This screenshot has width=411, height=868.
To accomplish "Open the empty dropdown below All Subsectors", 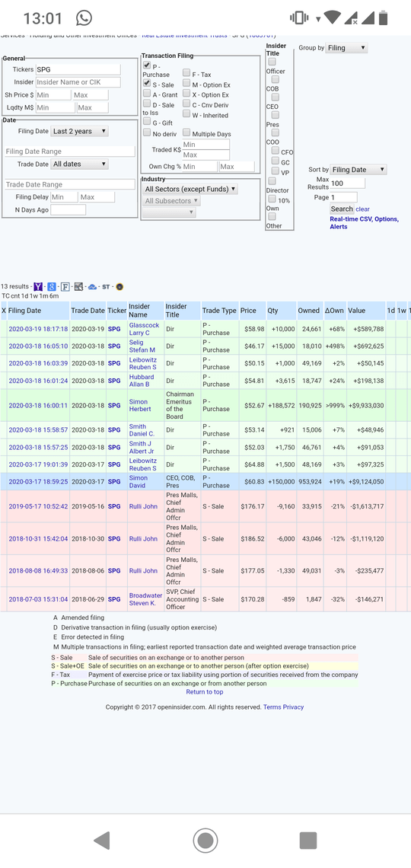I will pos(169,212).
